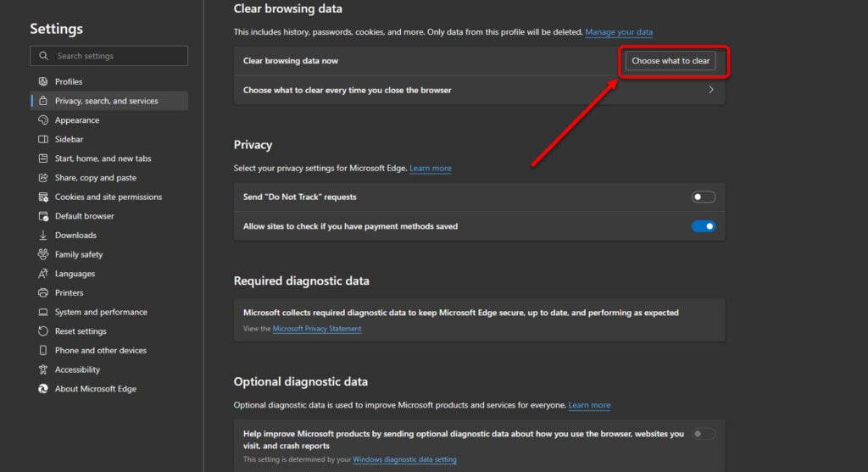868x472 pixels.
Task: Go to Start, home, and new tabs
Action: coord(109,158)
